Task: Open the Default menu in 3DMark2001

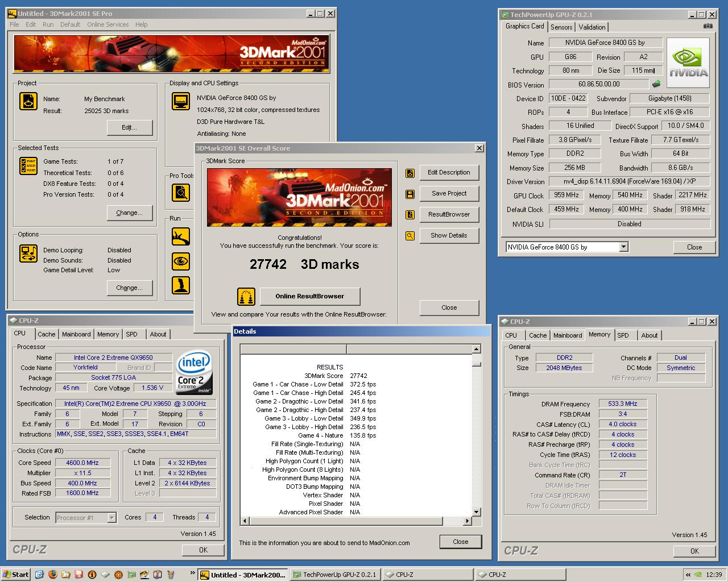Action: tap(70, 24)
